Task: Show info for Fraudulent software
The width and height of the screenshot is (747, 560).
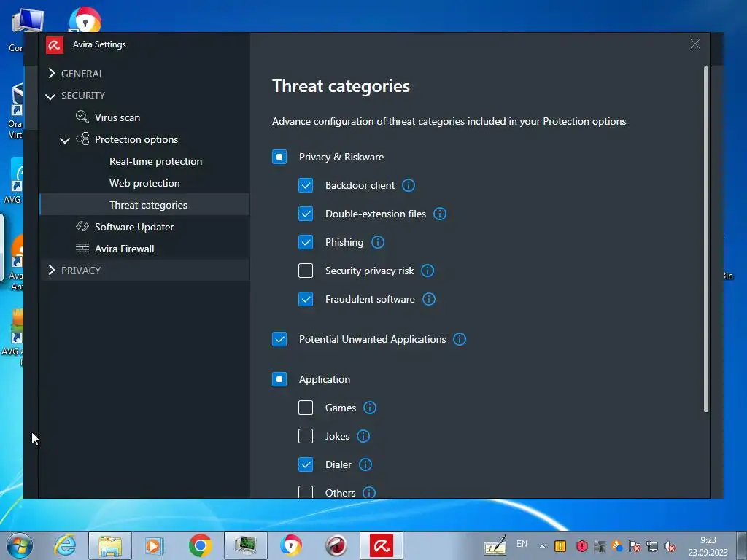Action: pos(429,299)
